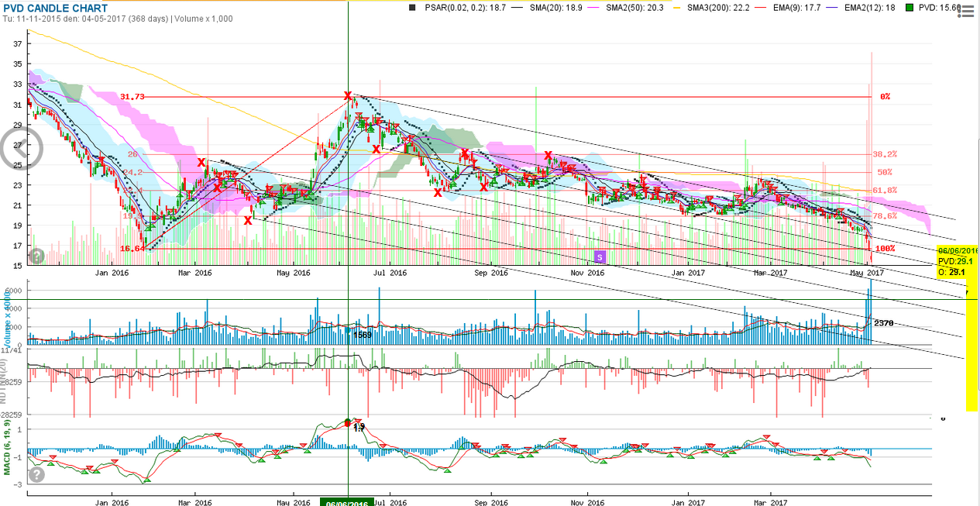980x506 pixels.
Task: Click the 78.6% Fibonacci level label
Action: (885, 216)
